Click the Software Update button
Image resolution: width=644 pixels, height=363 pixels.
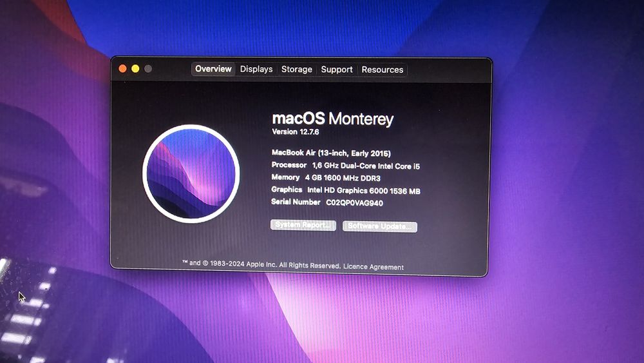click(380, 226)
